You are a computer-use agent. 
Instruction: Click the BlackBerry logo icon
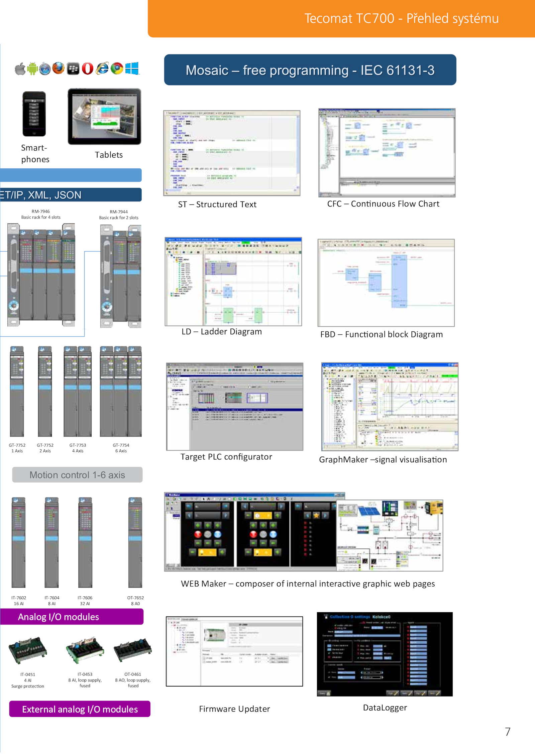pyautogui.click(x=73, y=69)
